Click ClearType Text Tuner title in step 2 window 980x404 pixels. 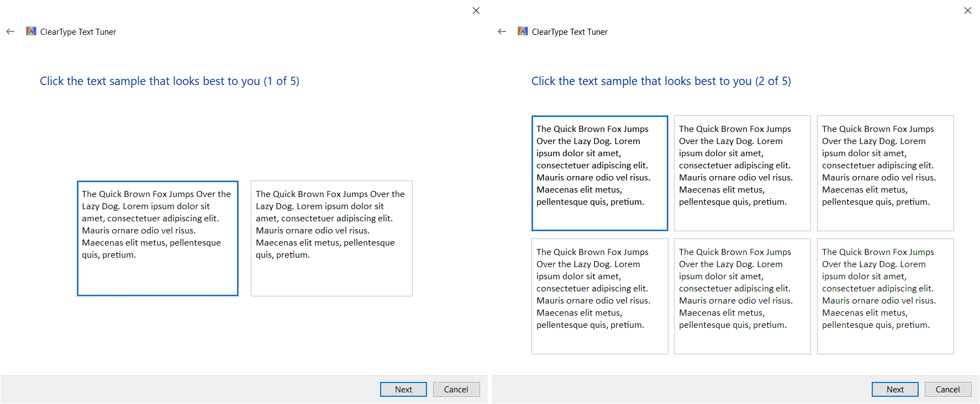point(570,32)
